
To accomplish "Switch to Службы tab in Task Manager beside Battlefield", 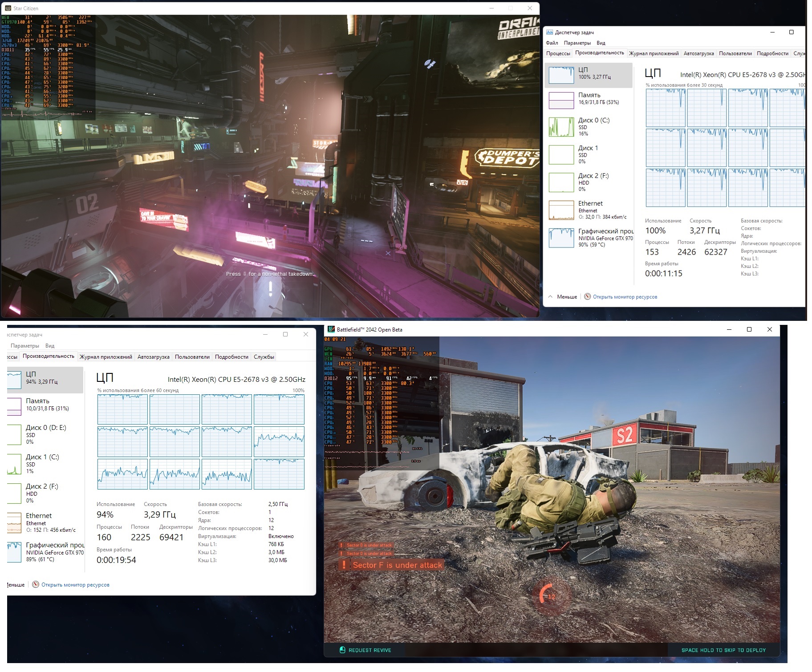I will (x=264, y=357).
